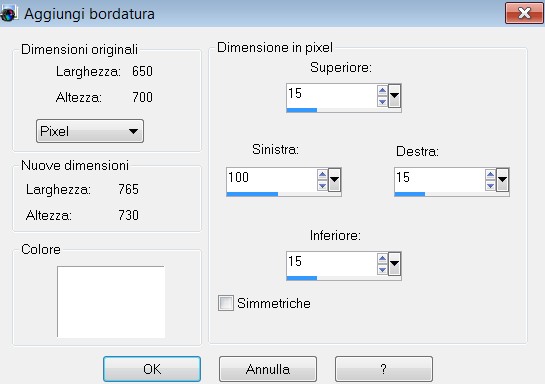Decrease the Superiore value with down arrow
Viewport: 545px width, 384px height.
point(382,102)
